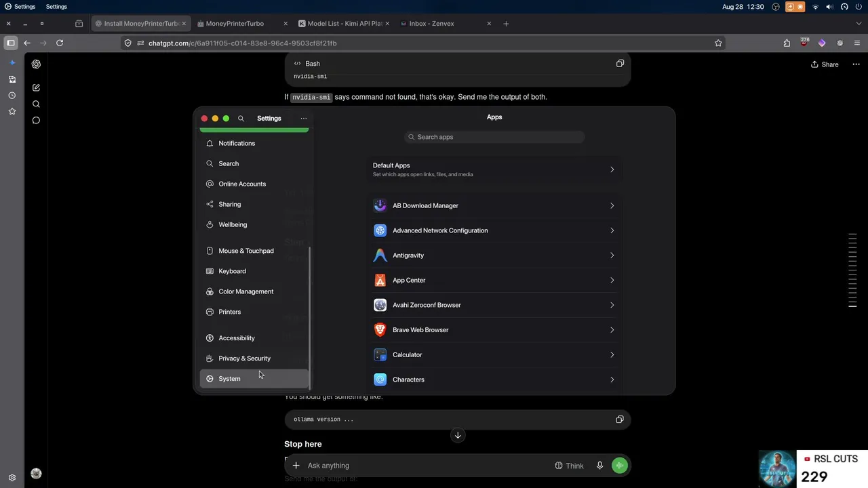Go back in browser history
Screen dimensions: 868x488
tap(27, 43)
